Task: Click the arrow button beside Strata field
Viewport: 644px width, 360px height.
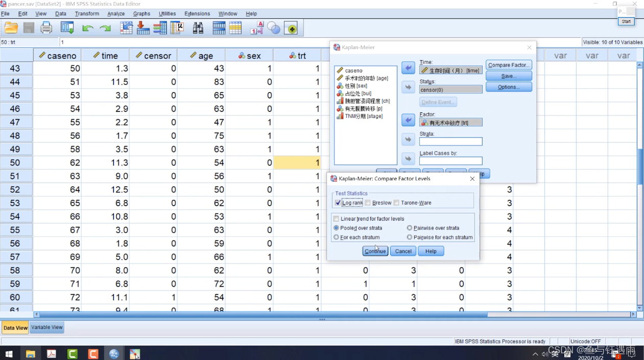Action: click(408, 139)
